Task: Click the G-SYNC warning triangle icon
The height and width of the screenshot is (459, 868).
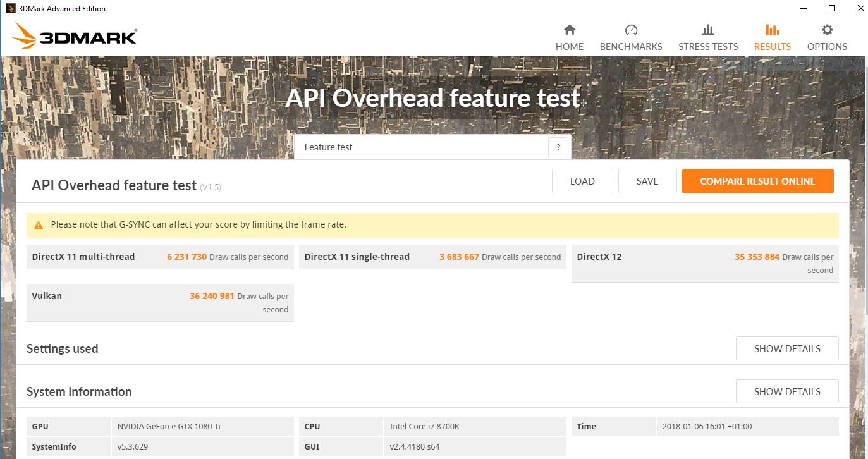Action: [x=39, y=225]
